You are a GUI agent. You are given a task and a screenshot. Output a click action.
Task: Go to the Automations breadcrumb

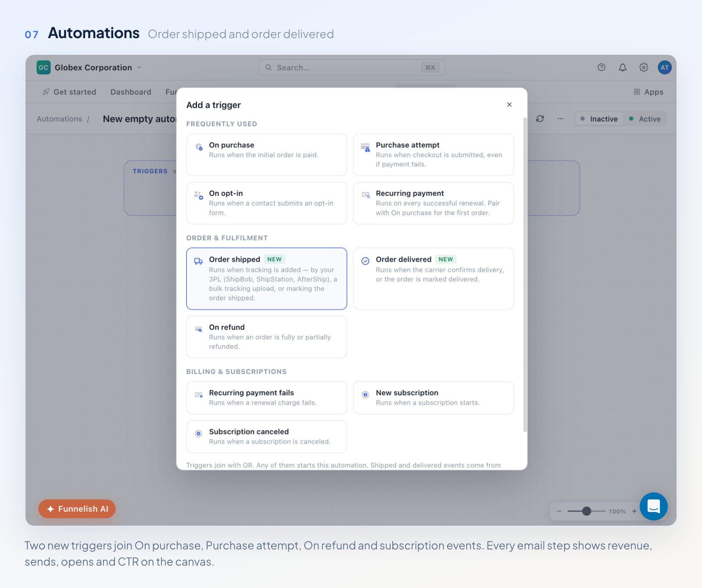(x=59, y=119)
